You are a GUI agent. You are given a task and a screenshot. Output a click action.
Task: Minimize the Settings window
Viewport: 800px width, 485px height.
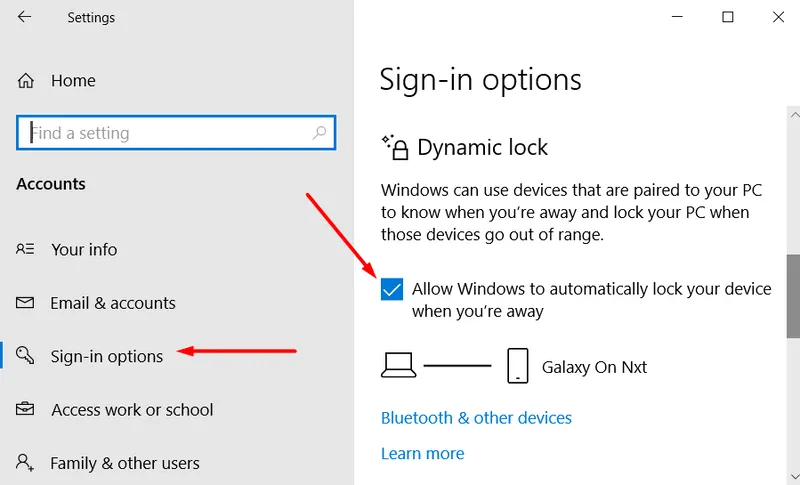677,17
